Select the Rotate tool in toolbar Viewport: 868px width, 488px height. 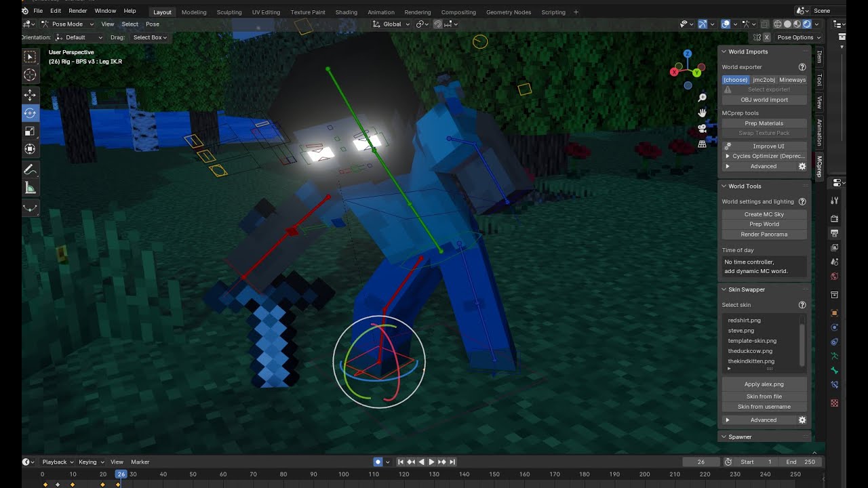point(30,113)
